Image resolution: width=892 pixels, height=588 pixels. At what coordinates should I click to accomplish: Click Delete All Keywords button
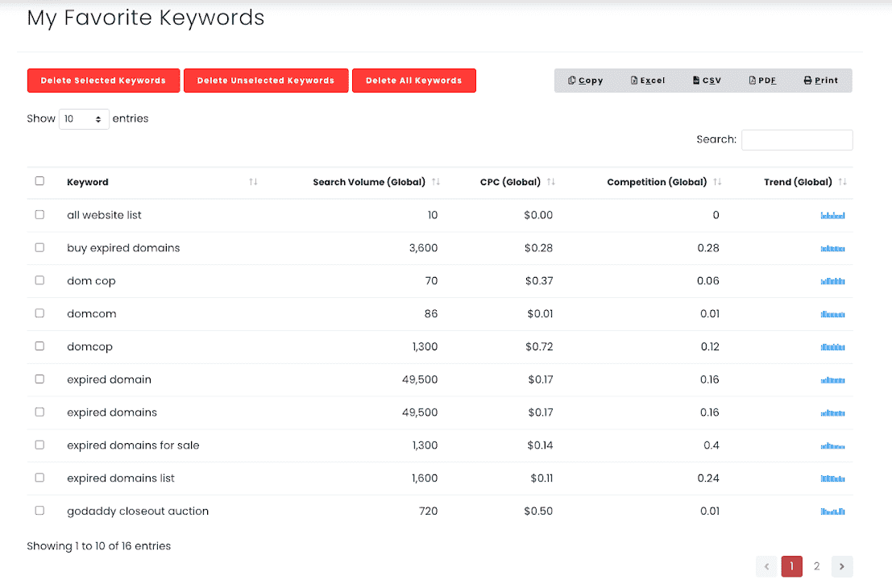(x=413, y=81)
